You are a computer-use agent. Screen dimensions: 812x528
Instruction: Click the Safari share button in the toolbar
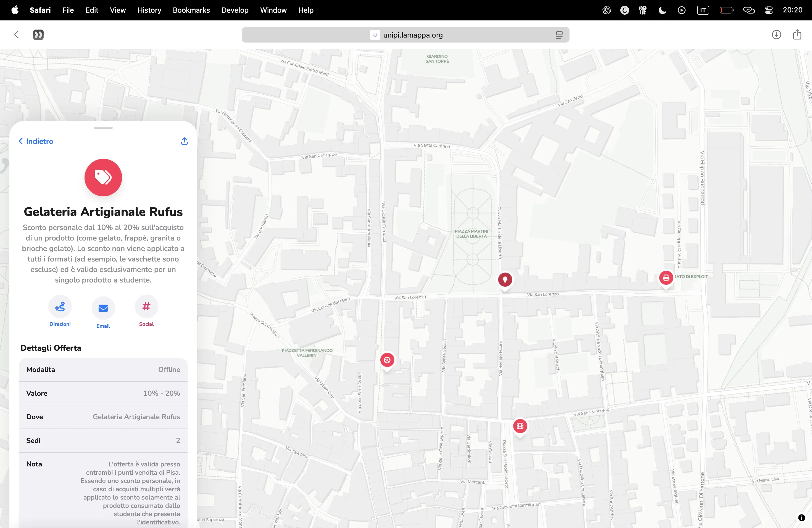click(797, 35)
